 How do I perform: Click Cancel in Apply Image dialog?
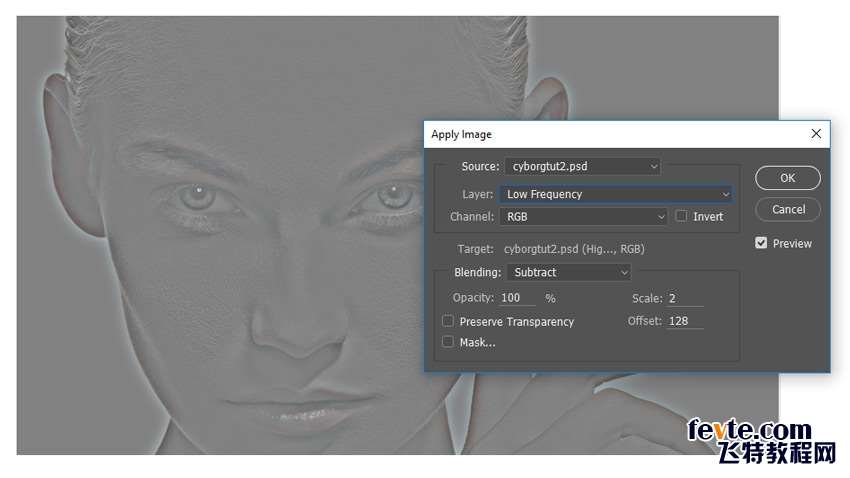click(x=788, y=209)
